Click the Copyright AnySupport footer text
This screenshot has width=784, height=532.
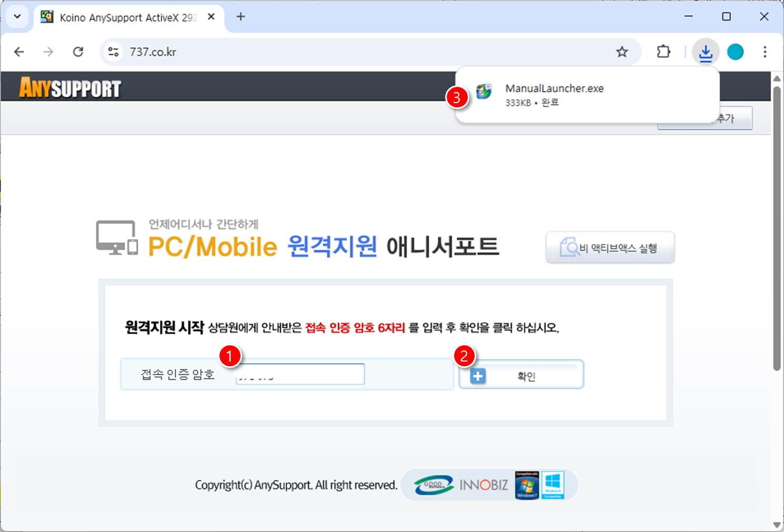pos(296,485)
